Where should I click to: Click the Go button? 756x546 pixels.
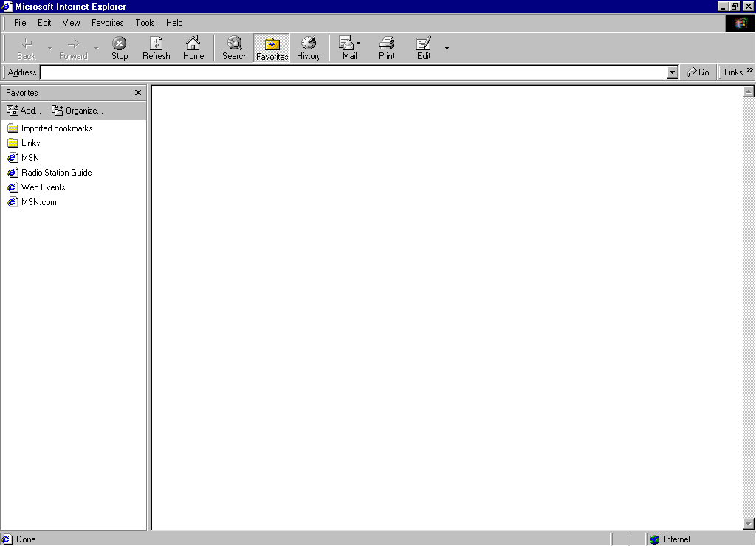click(698, 72)
